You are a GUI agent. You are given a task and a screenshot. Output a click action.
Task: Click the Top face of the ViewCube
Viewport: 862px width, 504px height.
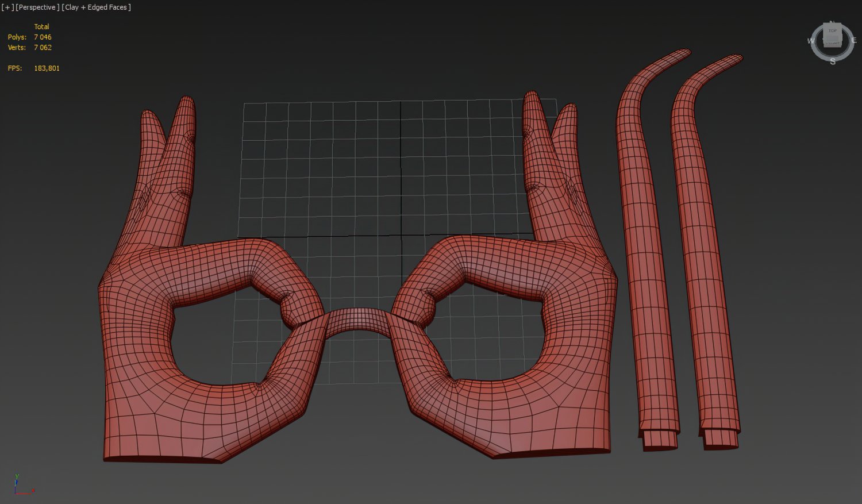coord(832,31)
